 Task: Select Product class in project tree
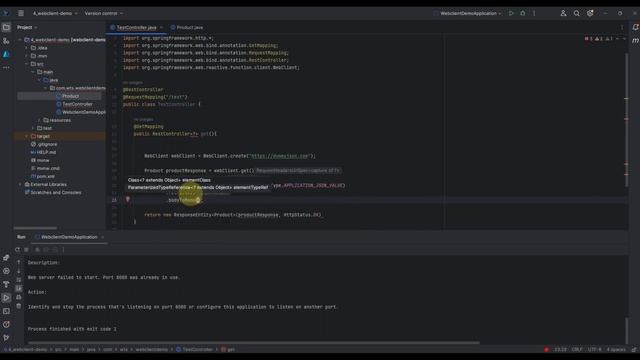click(70, 96)
